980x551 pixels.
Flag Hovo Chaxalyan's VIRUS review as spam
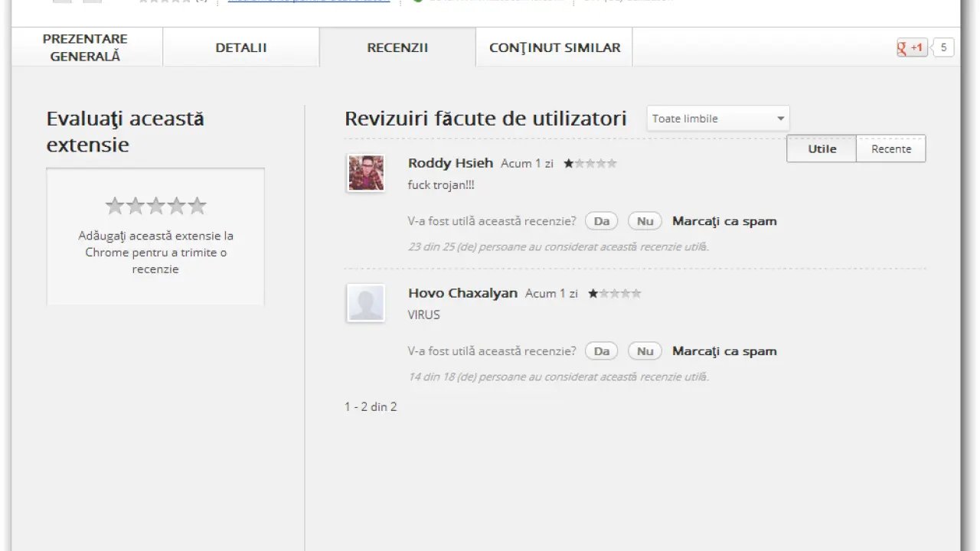coord(724,351)
